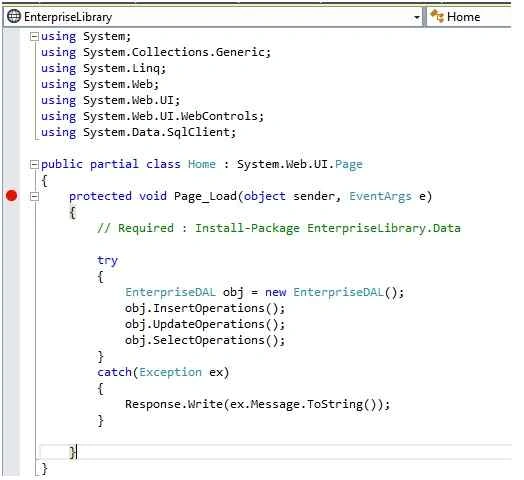Viewport: 524px width, 480px height.
Task: Click 'using System.Web;' line
Action: point(100,84)
